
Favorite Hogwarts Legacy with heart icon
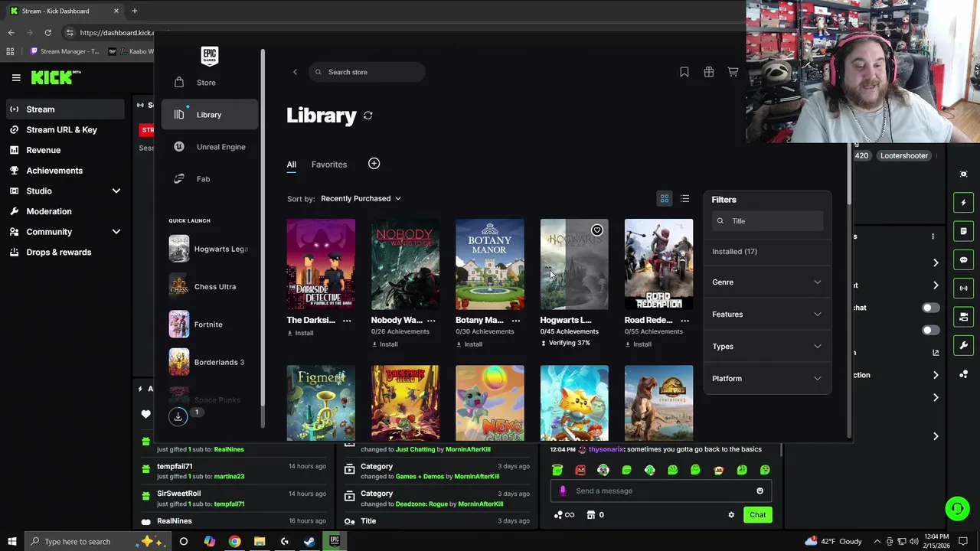(597, 230)
